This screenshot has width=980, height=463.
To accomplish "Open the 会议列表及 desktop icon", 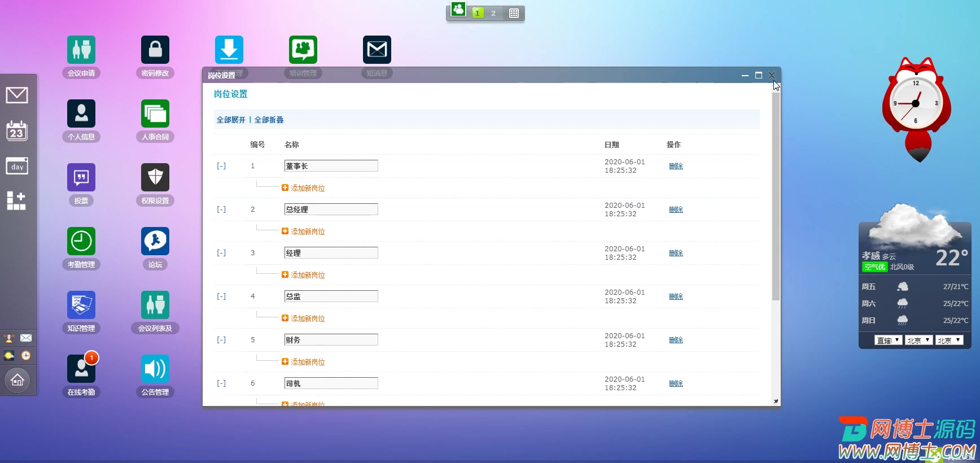I will [x=155, y=305].
